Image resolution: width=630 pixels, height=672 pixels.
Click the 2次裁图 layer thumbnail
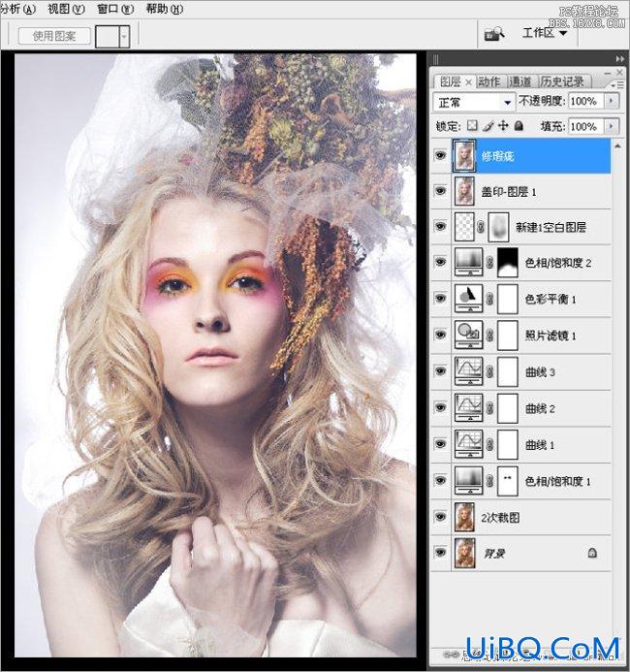pos(464,517)
